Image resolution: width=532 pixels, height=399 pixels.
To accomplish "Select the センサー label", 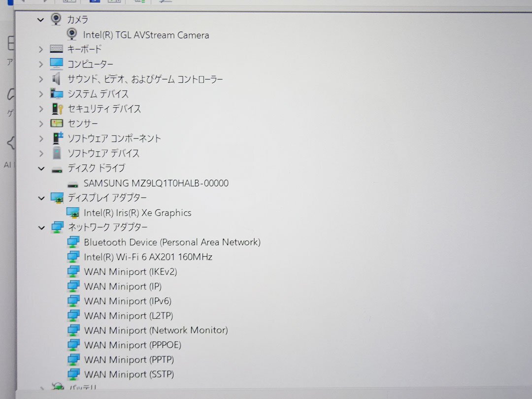I will pyautogui.click(x=82, y=124).
